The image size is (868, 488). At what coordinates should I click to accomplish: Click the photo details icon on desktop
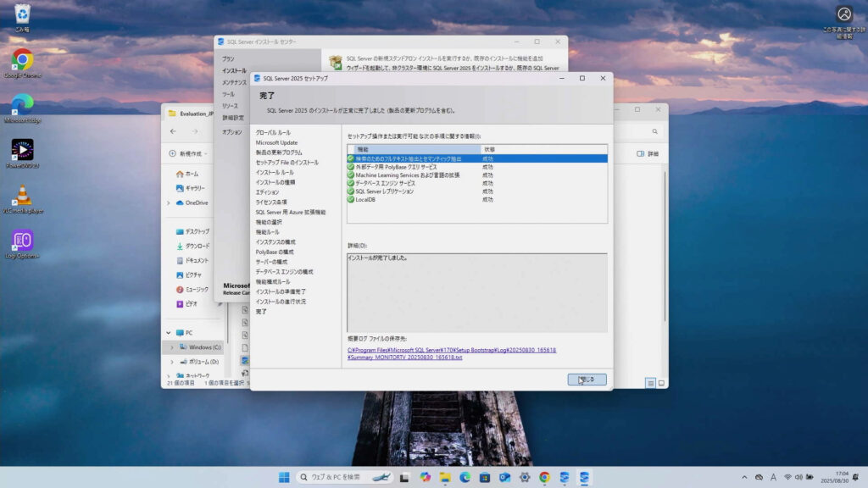pos(844,21)
